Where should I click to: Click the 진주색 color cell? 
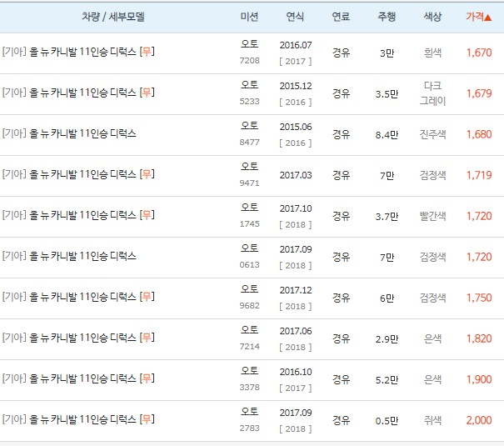pyautogui.click(x=432, y=134)
